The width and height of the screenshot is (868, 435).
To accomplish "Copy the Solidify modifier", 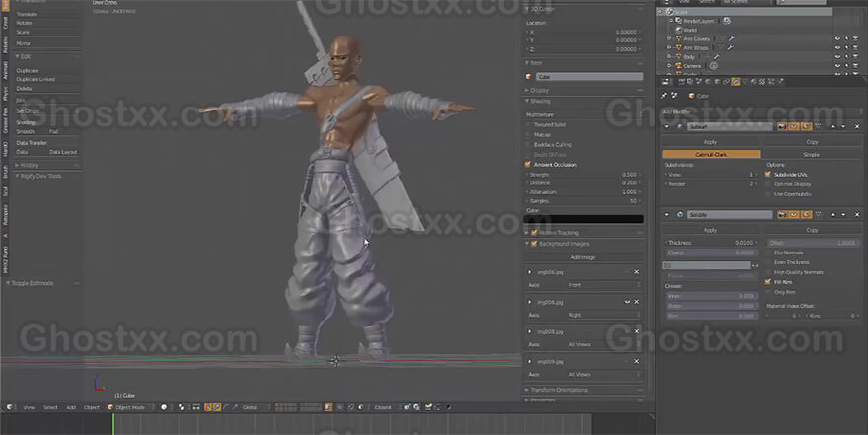I will 812,230.
